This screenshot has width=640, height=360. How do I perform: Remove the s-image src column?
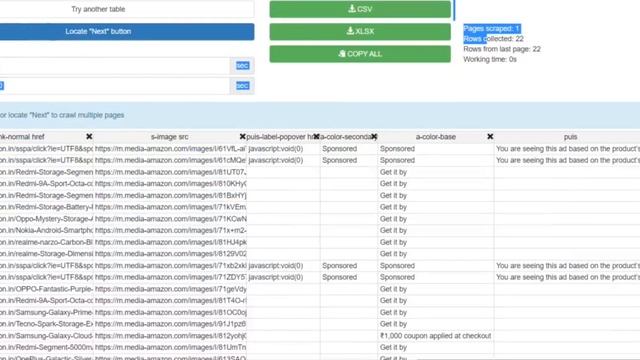point(242,137)
